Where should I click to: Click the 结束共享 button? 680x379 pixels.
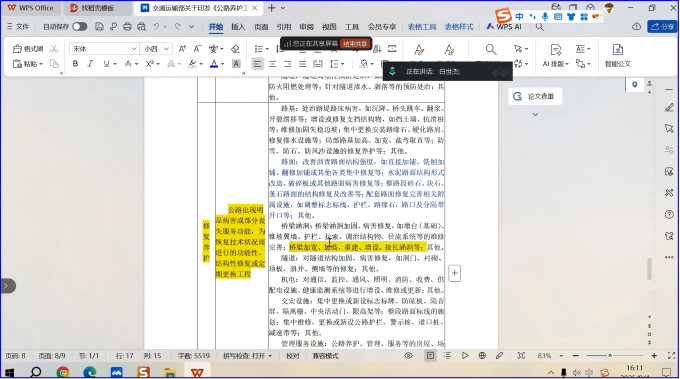tap(355, 43)
